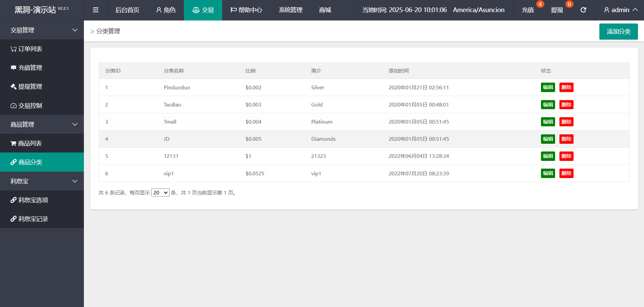Click the $0.0525 ratio cell
This screenshot has width=644, height=307.
point(255,174)
